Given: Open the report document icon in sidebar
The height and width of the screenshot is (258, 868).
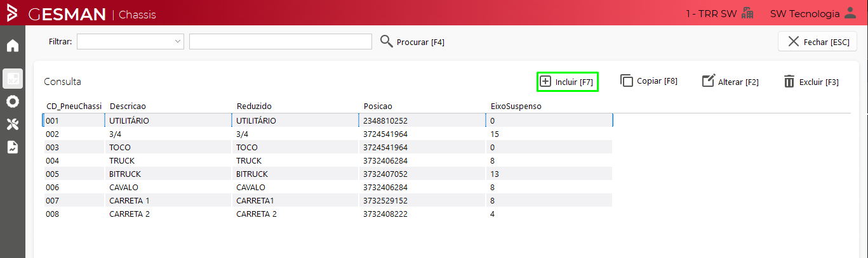Looking at the screenshot, I should coord(13,147).
